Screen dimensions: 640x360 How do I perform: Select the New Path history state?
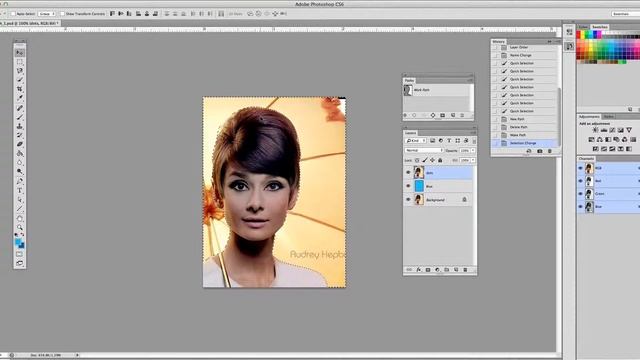coord(524,119)
